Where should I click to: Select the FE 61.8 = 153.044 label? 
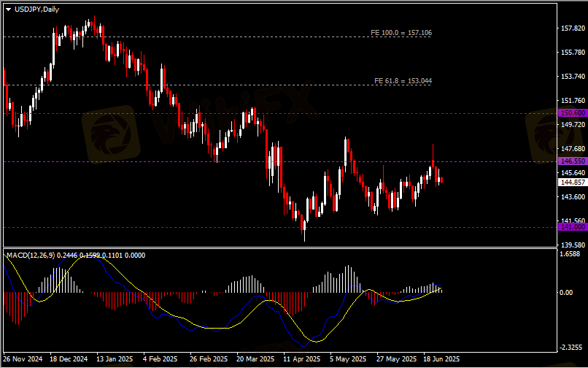tap(403, 81)
